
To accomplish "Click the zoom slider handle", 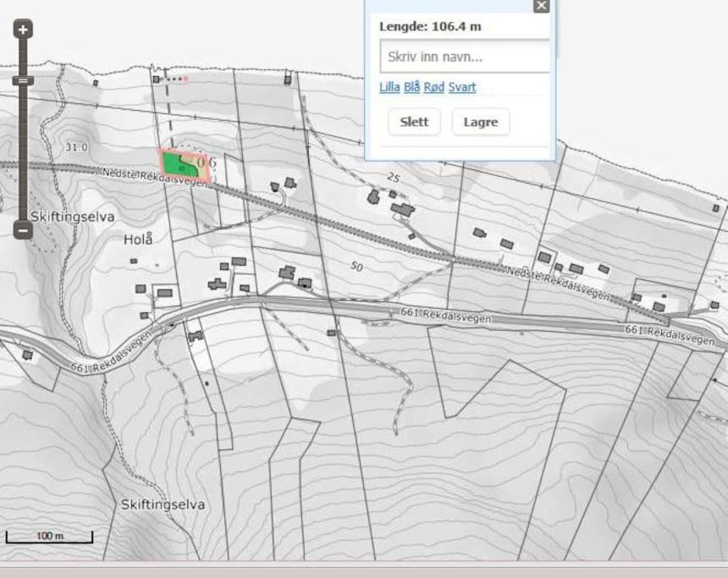I will 23,80.
